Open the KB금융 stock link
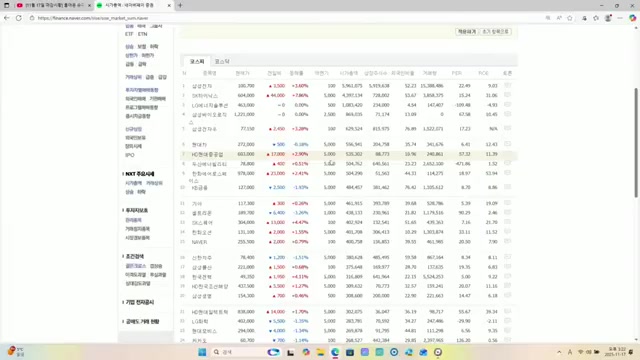Viewport: 640px width, 360px height. [200, 188]
